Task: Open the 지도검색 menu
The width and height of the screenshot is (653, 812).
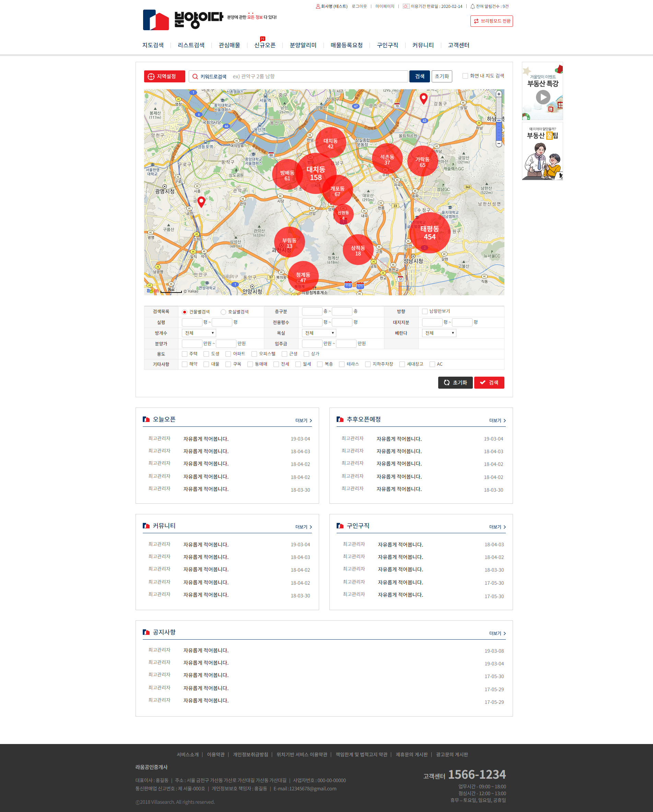Action: pos(153,45)
